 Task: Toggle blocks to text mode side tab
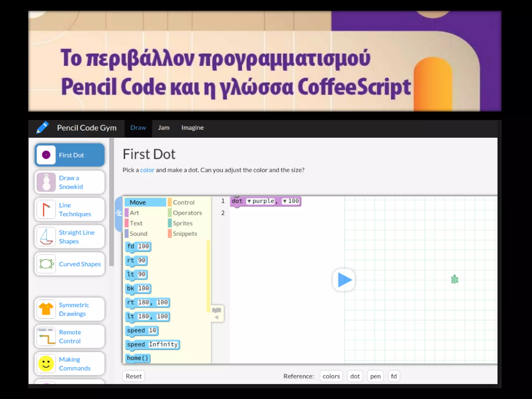point(119,213)
